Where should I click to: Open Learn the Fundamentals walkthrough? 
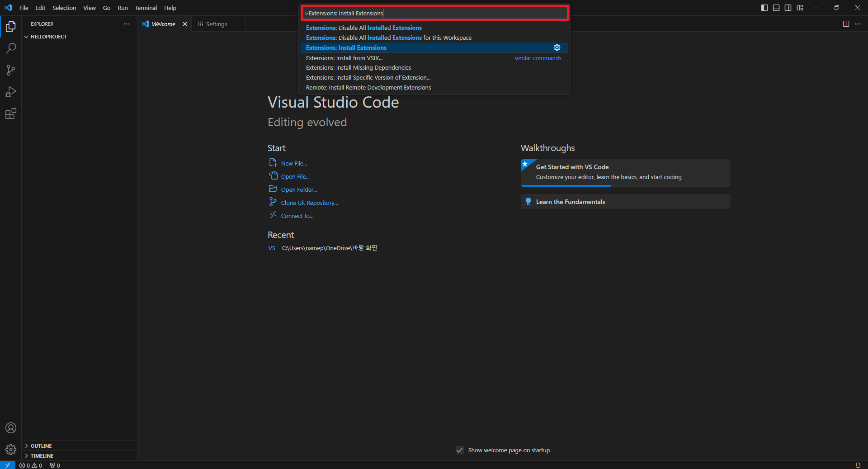(625, 202)
